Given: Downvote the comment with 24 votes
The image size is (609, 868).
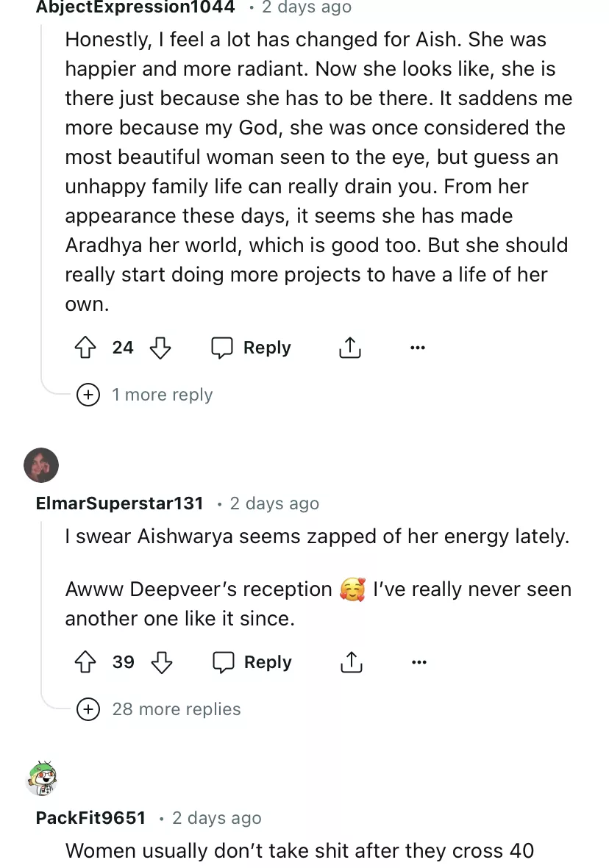Looking at the screenshot, I should [160, 348].
